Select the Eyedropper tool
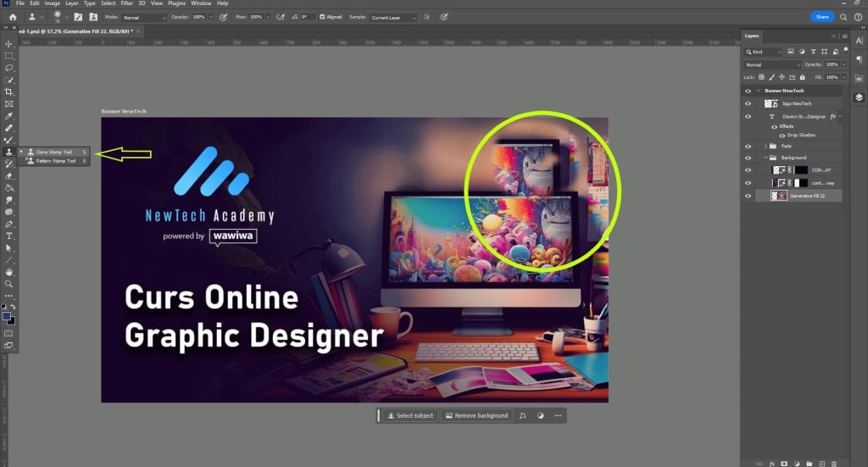The height and width of the screenshot is (467, 868). (8, 116)
